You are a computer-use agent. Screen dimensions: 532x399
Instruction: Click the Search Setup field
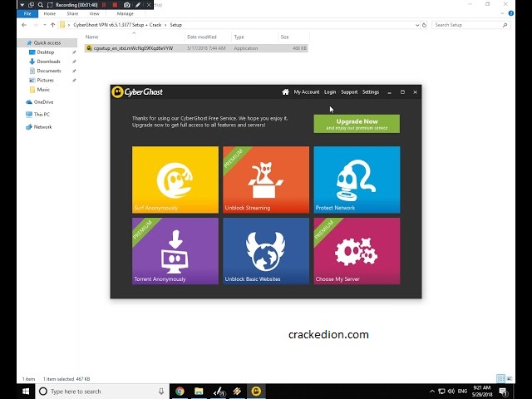pos(471,25)
